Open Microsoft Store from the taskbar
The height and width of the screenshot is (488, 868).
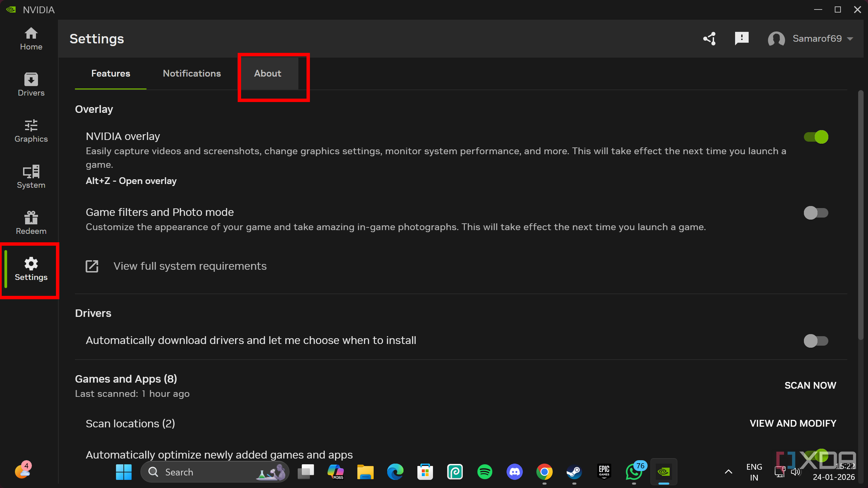pos(425,472)
